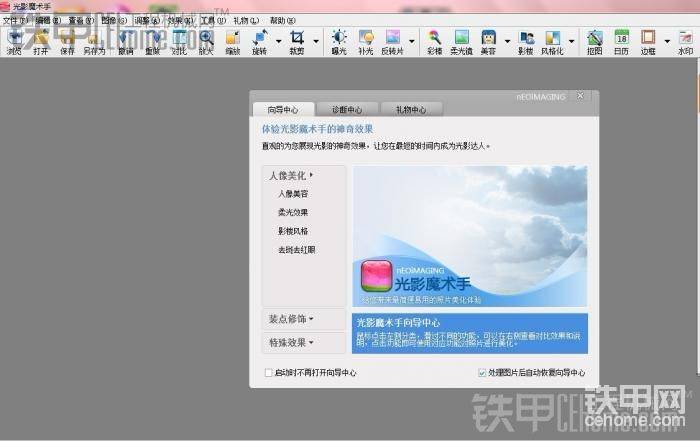The height and width of the screenshot is (441, 700).
Task: Open the dropdown arrow next to 风格化
Action: (x=571, y=42)
